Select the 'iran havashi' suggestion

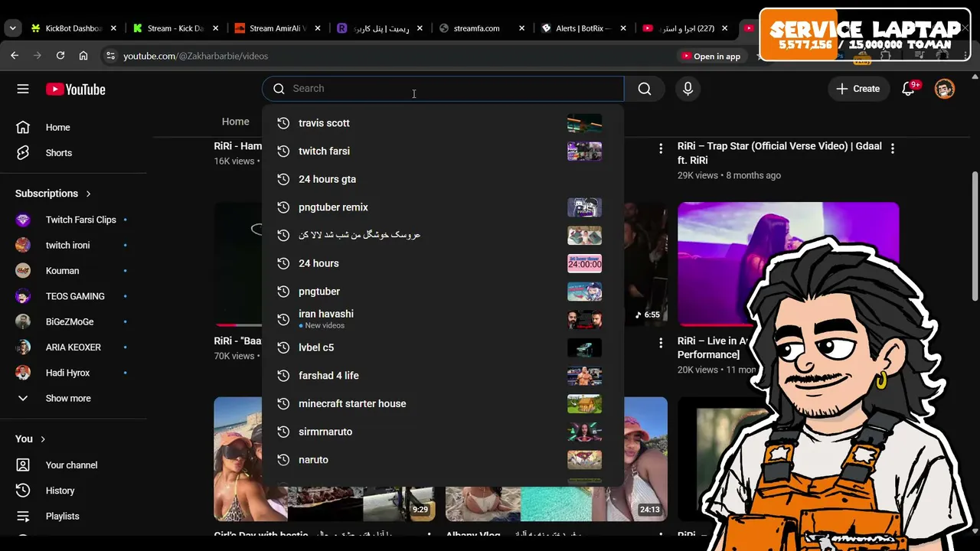click(443, 319)
